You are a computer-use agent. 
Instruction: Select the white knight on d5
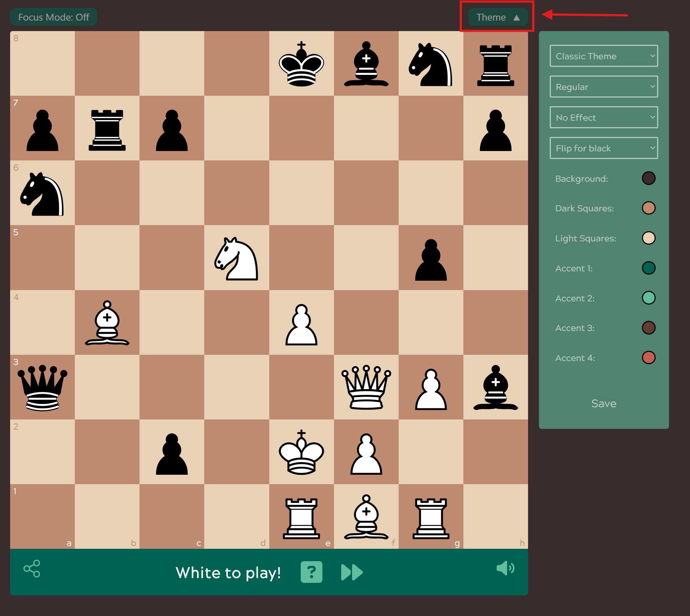point(236,258)
